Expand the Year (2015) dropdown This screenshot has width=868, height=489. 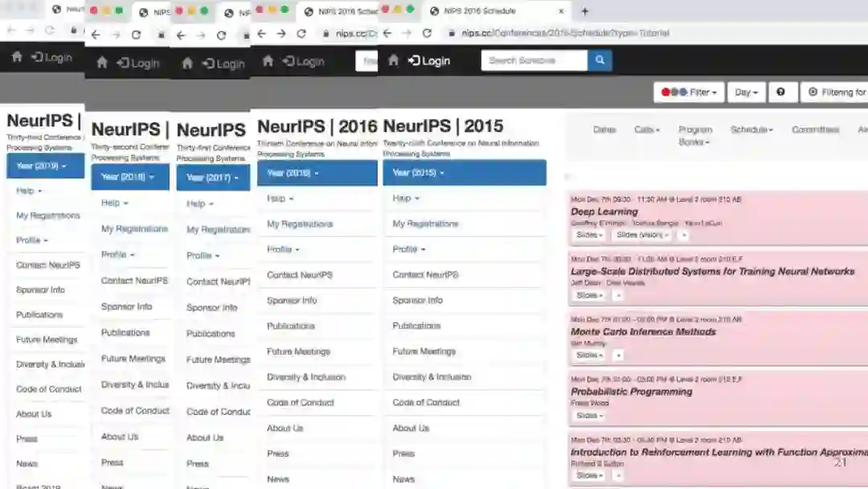(464, 172)
